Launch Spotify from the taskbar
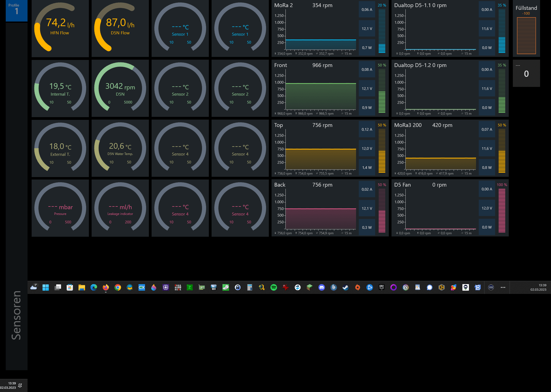551x392 pixels. (274, 287)
